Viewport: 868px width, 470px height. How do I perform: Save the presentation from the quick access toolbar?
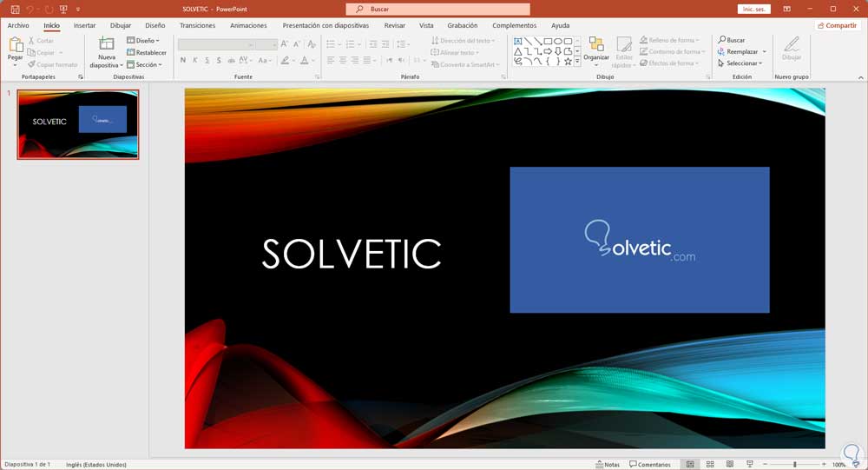(x=15, y=10)
